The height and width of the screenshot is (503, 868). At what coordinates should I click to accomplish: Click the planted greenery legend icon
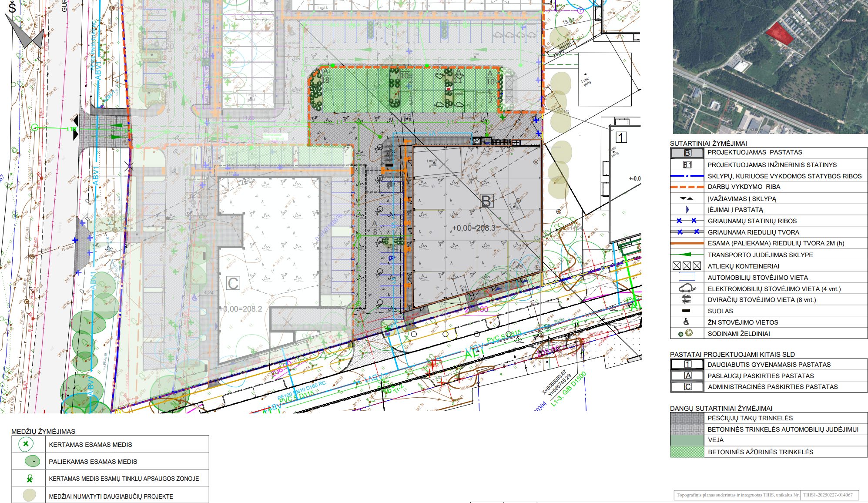[686, 333]
